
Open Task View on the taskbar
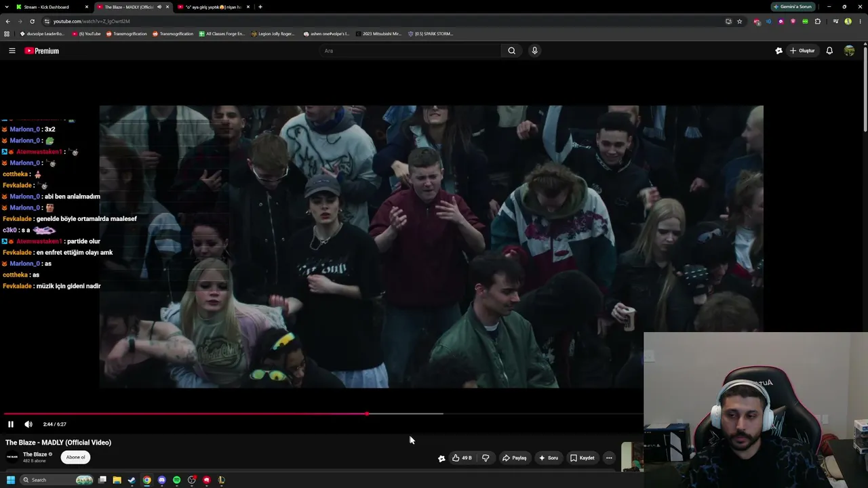[x=102, y=480]
